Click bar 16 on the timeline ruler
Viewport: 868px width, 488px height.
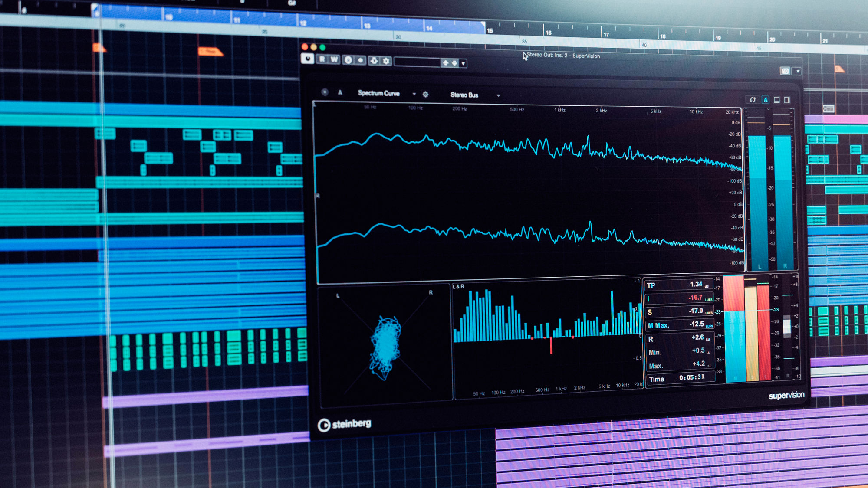coord(548,33)
